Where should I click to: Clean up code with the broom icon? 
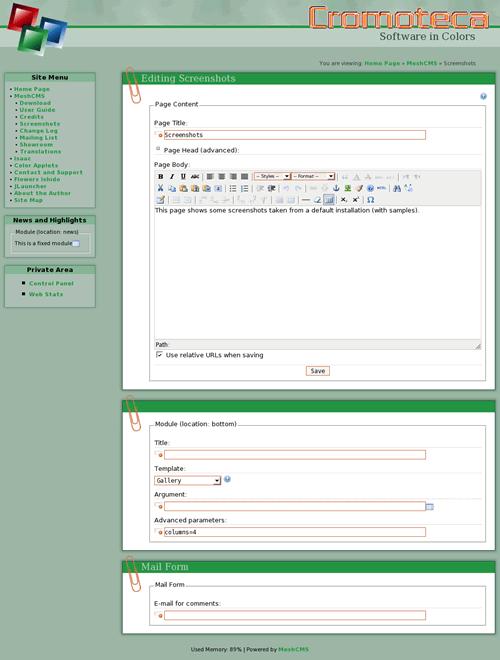coord(359,188)
